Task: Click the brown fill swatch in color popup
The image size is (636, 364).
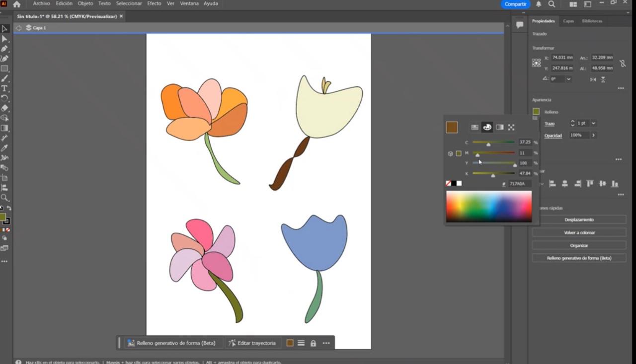Action: (x=452, y=127)
